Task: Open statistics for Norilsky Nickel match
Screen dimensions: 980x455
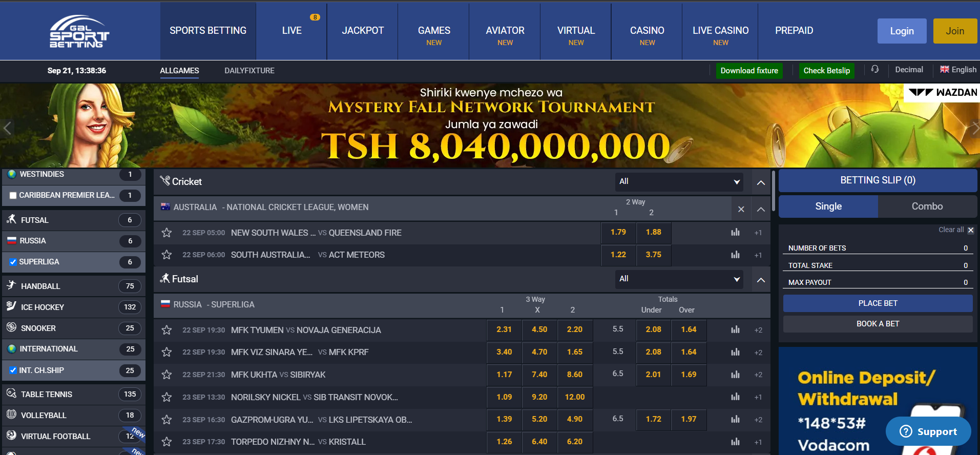Action: pos(736,397)
